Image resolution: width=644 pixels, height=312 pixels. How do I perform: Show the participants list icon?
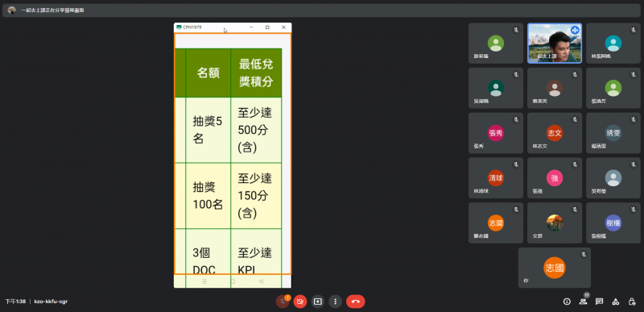tap(583, 302)
